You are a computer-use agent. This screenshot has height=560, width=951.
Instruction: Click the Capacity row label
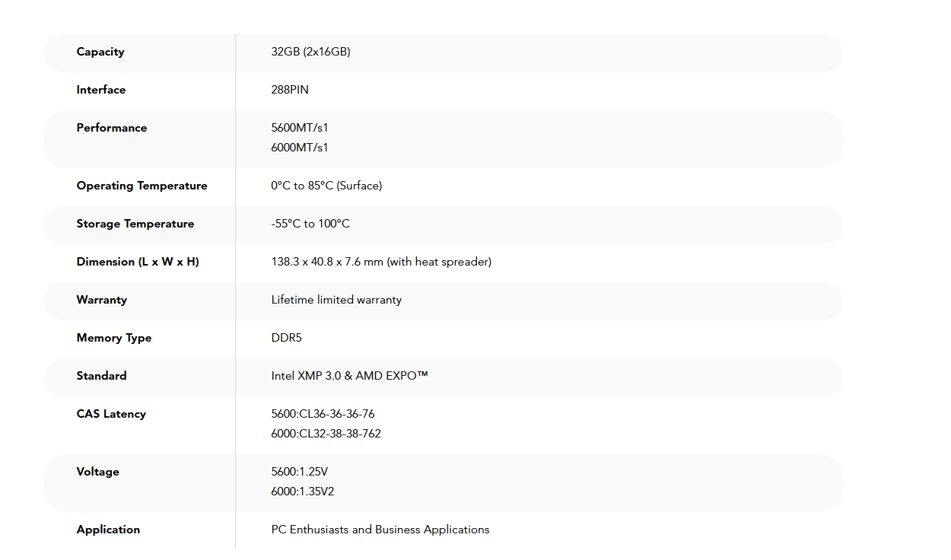coord(100,52)
